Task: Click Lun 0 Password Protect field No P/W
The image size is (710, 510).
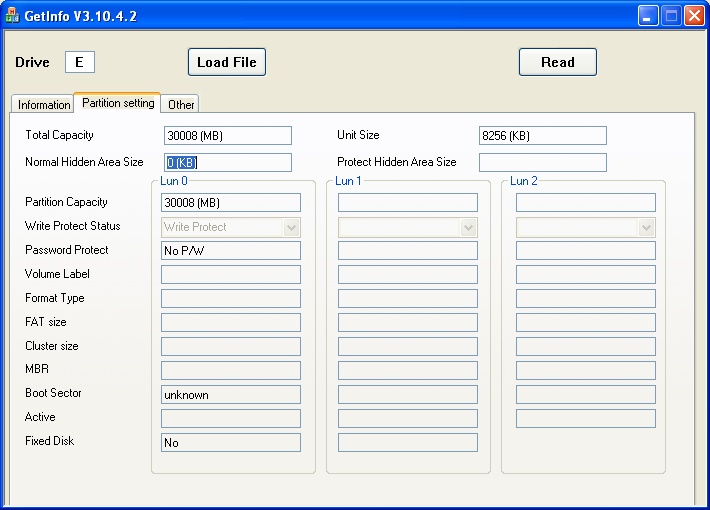Action: (x=231, y=250)
